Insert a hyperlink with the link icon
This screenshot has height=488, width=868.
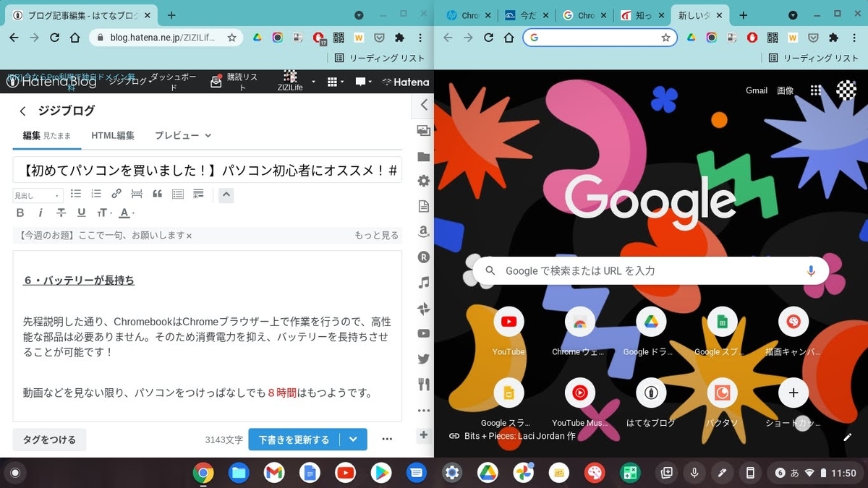point(116,194)
